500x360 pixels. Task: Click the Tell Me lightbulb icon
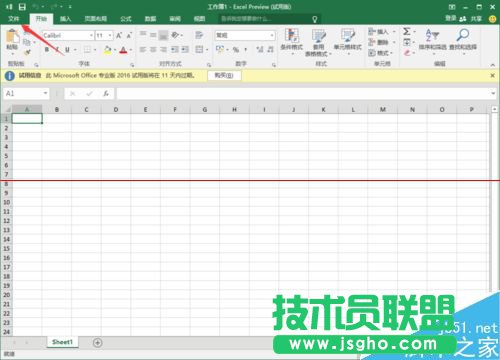click(314, 19)
